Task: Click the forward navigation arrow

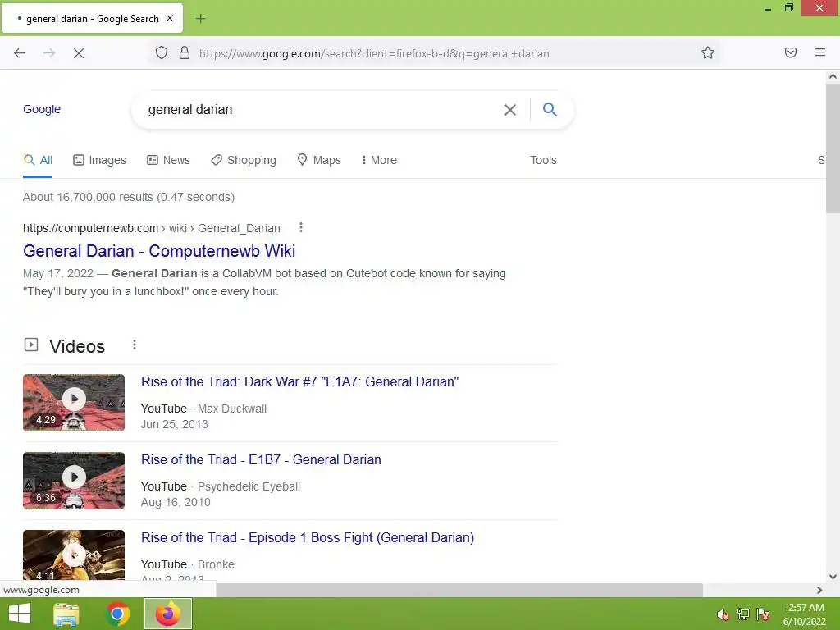Action: [49, 53]
